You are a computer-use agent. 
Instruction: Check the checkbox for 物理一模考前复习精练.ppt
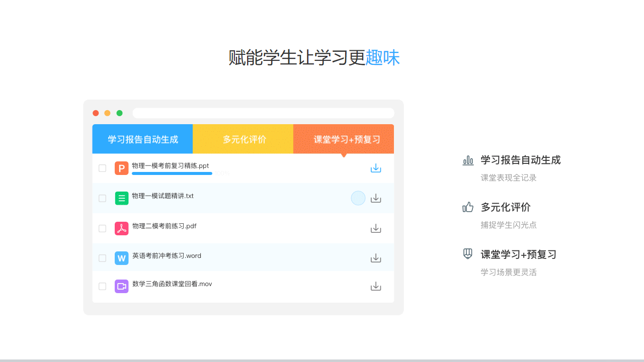tap(102, 168)
